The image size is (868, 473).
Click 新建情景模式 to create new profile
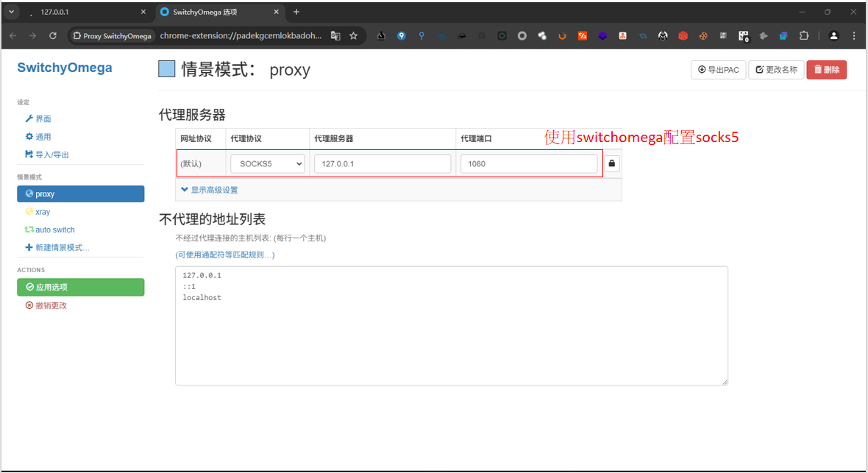point(57,248)
